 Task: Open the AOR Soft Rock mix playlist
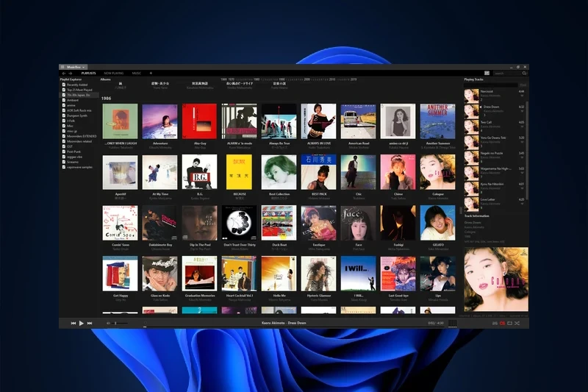click(79, 110)
